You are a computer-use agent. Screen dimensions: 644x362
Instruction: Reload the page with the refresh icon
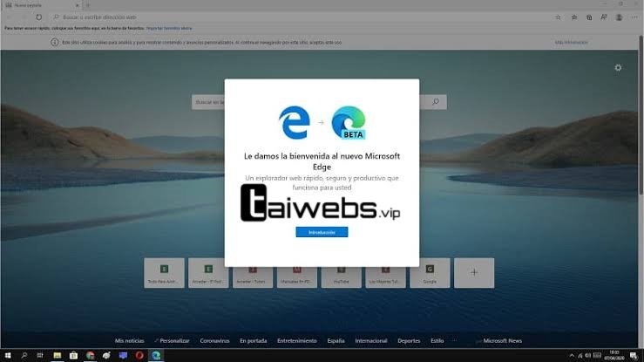[x=38, y=17]
